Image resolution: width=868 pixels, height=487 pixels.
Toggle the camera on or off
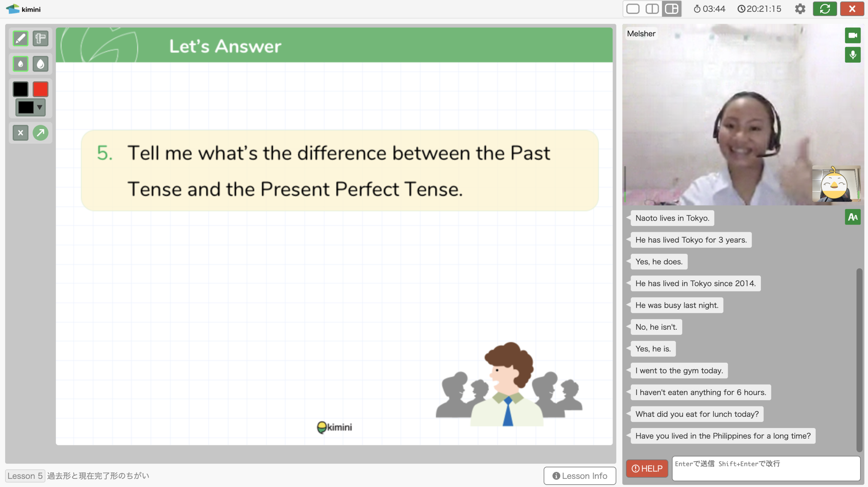click(852, 35)
